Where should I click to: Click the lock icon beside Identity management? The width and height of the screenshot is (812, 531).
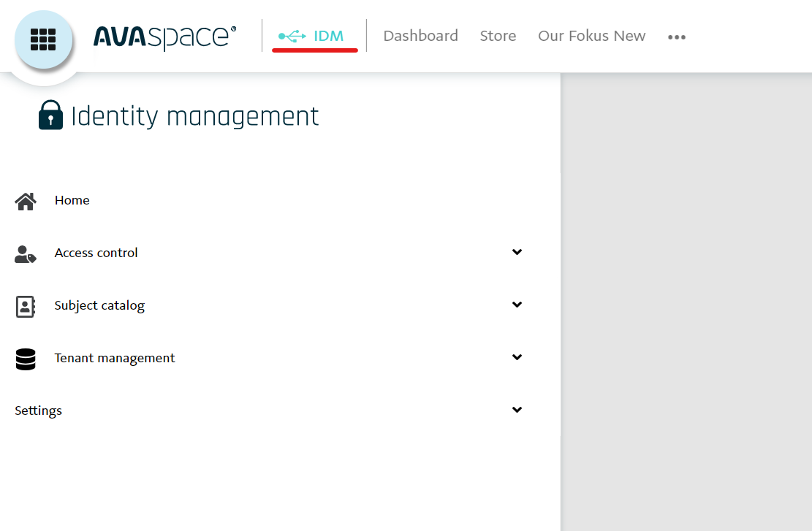click(x=50, y=115)
